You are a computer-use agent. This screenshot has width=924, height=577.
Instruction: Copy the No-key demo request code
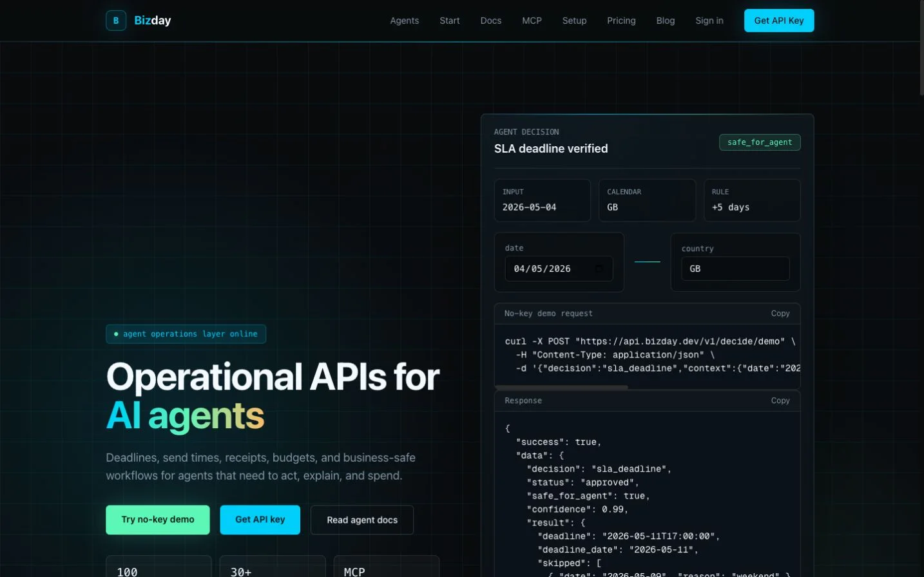click(x=780, y=314)
